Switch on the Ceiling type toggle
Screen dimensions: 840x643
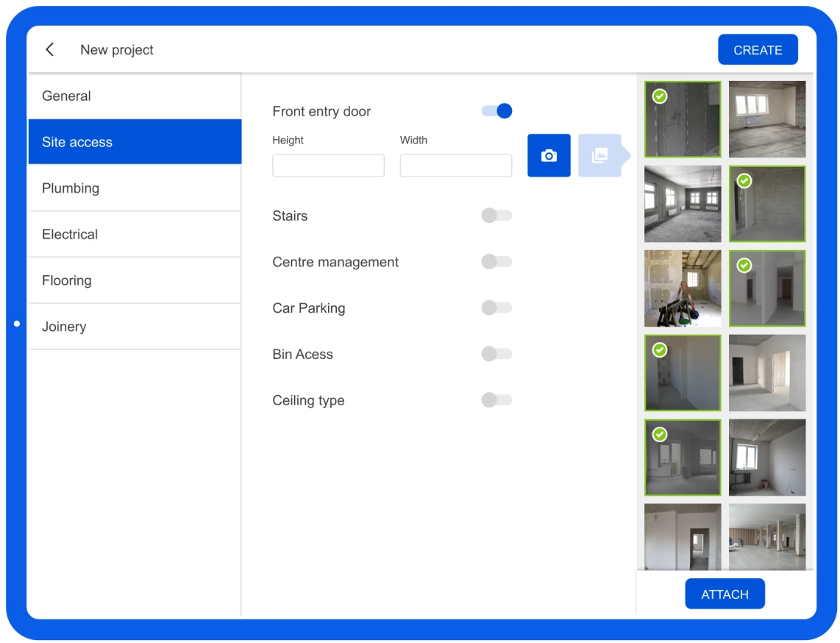[x=496, y=399]
